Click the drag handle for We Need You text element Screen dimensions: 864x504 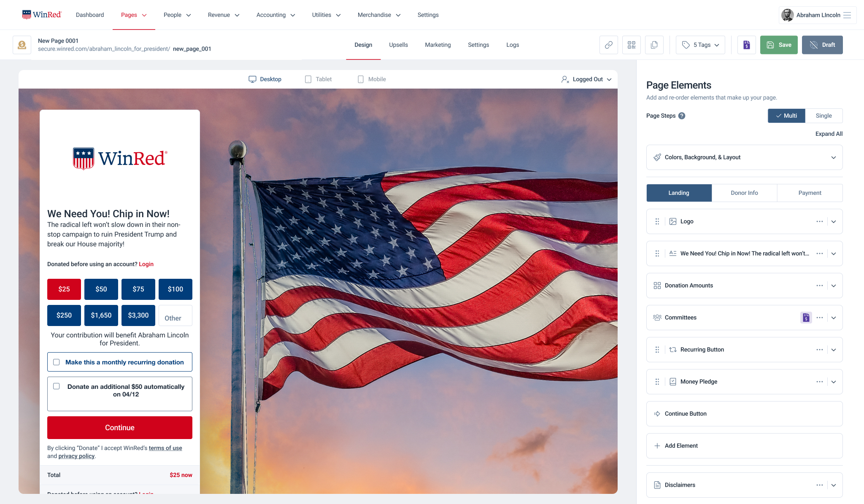click(657, 253)
